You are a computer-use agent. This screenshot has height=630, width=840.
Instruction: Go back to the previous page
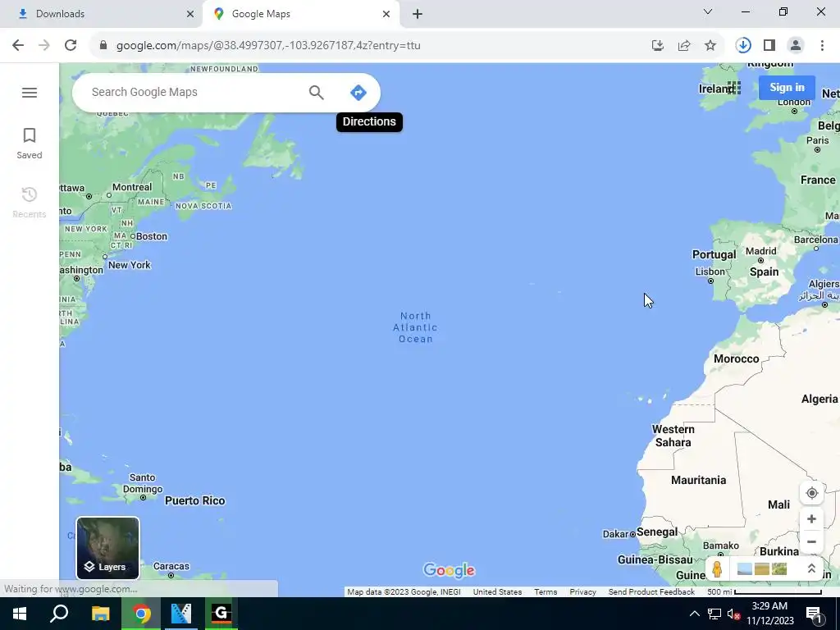18,46
